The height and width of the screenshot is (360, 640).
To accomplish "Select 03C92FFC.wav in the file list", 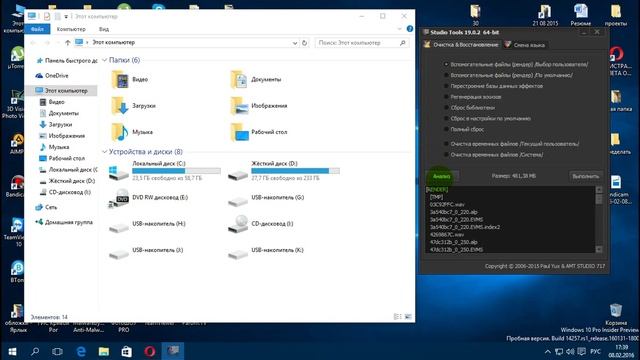I will tap(447, 204).
